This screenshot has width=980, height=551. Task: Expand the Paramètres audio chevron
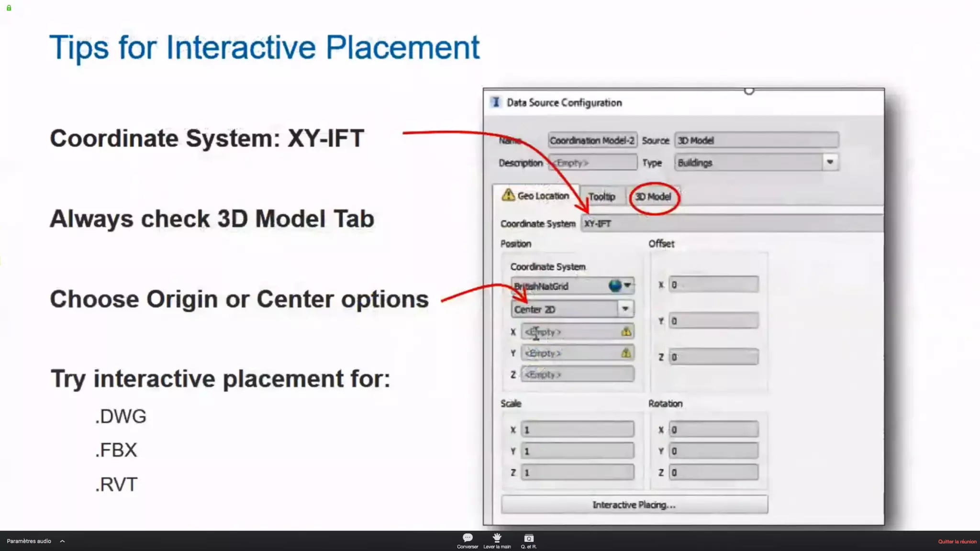coord(62,541)
